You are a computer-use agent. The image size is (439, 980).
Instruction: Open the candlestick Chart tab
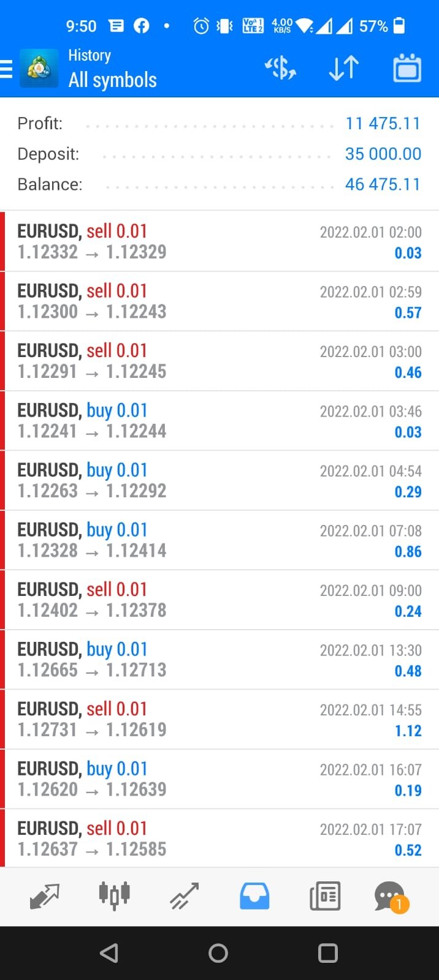coord(114,897)
